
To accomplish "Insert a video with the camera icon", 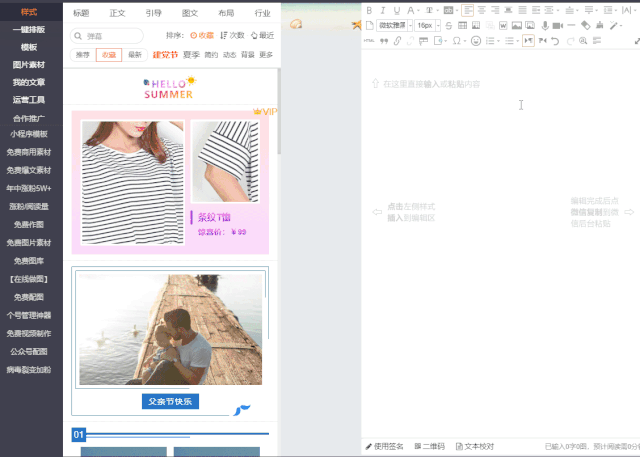I will (558, 25).
